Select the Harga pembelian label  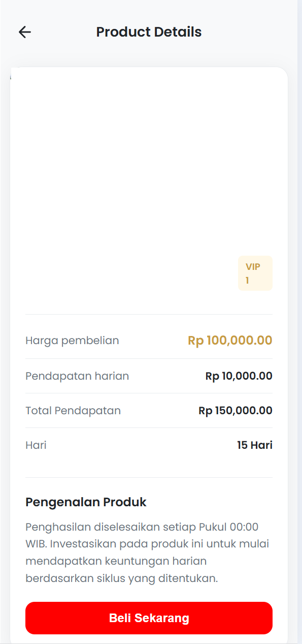pos(72,341)
